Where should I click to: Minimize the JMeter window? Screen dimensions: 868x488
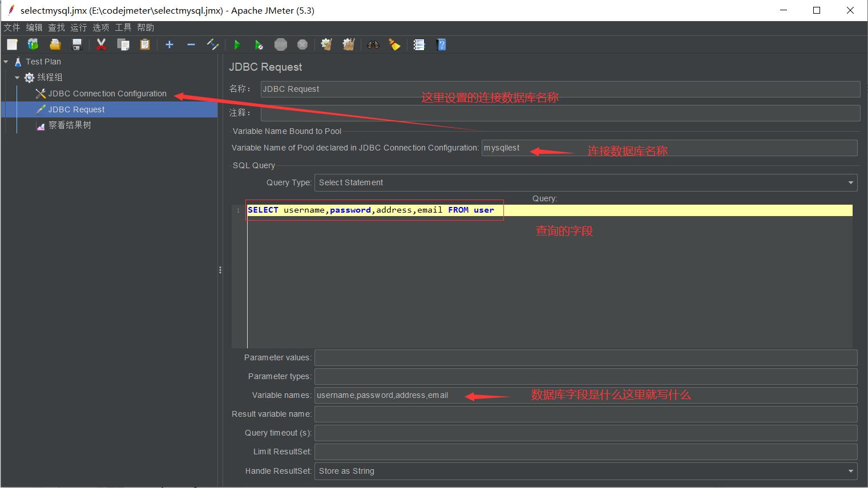(783, 10)
